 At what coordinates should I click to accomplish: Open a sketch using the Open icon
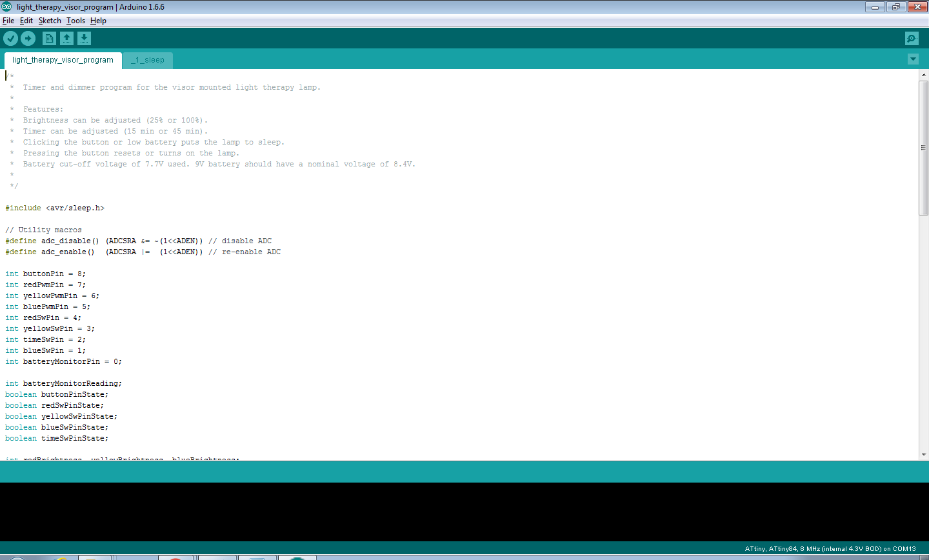pos(66,38)
